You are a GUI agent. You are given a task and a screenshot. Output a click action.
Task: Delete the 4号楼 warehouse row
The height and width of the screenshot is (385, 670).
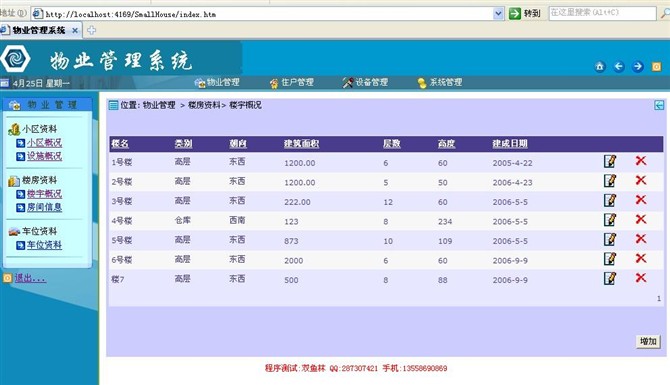point(641,219)
